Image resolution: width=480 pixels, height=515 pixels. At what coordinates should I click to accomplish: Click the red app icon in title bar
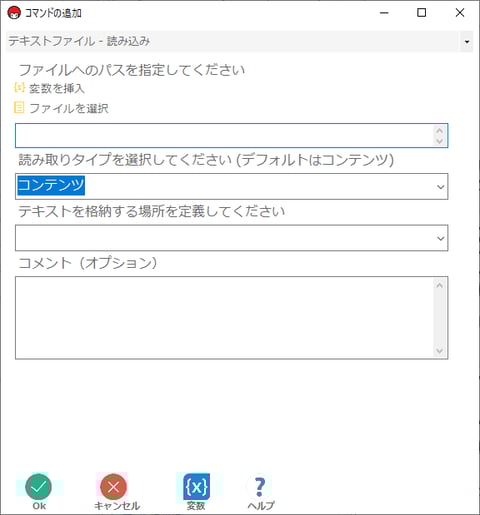14,13
